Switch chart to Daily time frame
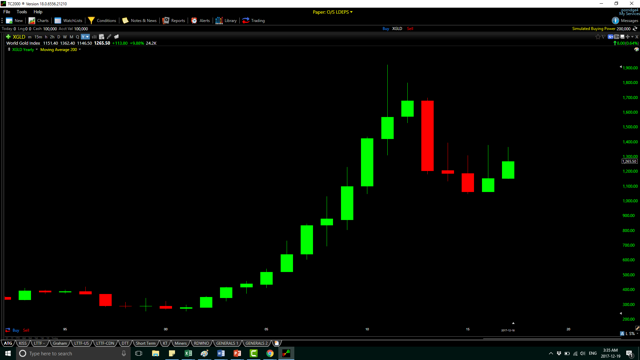The height and width of the screenshot is (360, 640). pyautogui.click(x=59, y=37)
